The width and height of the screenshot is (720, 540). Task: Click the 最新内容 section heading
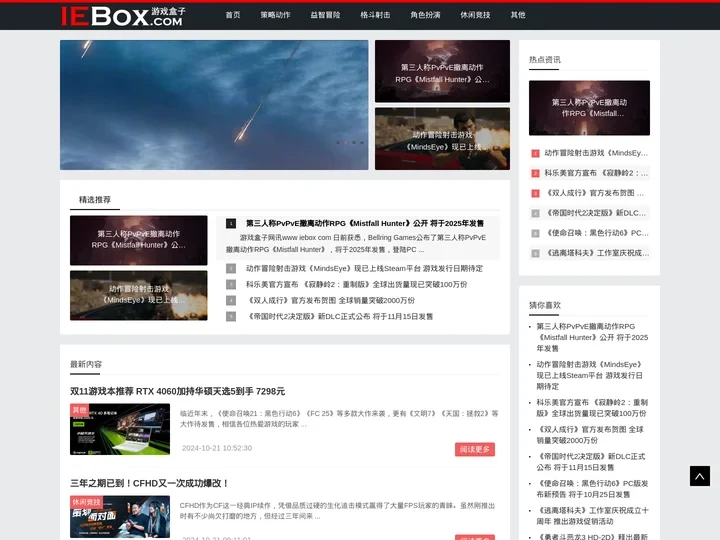[x=86, y=365]
